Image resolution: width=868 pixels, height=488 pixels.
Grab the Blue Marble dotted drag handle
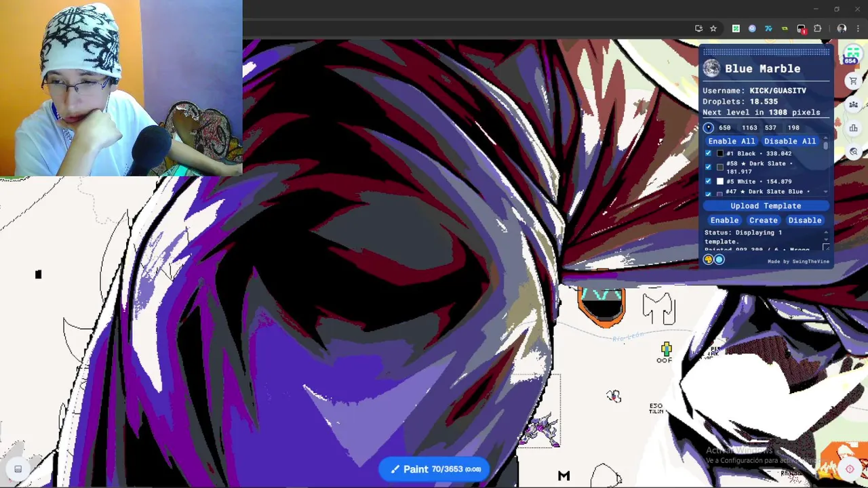click(x=766, y=52)
